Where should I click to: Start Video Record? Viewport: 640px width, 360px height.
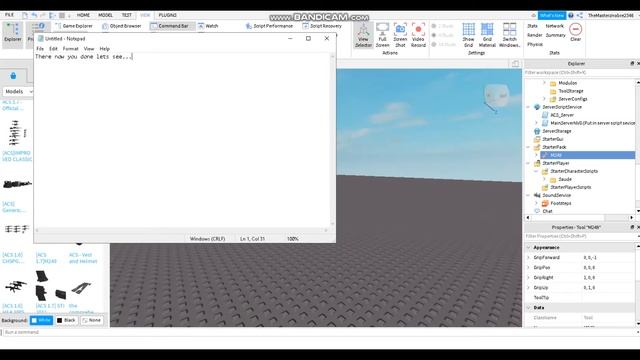(418, 35)
